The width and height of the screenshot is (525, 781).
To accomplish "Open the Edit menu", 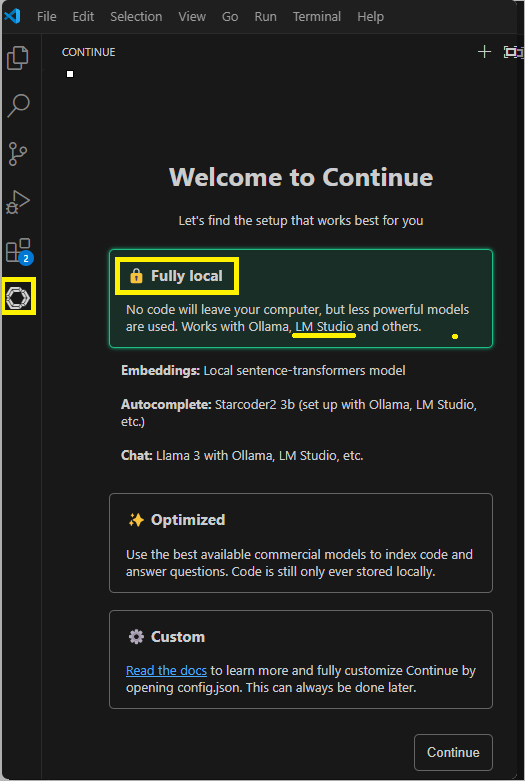I will tap(83, 16).
